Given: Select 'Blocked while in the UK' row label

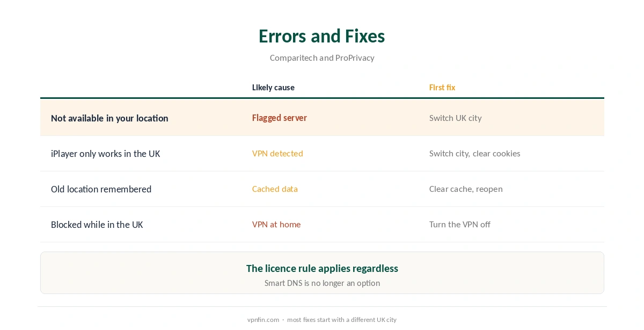Looking at the screenshot, I should point(97,225).
